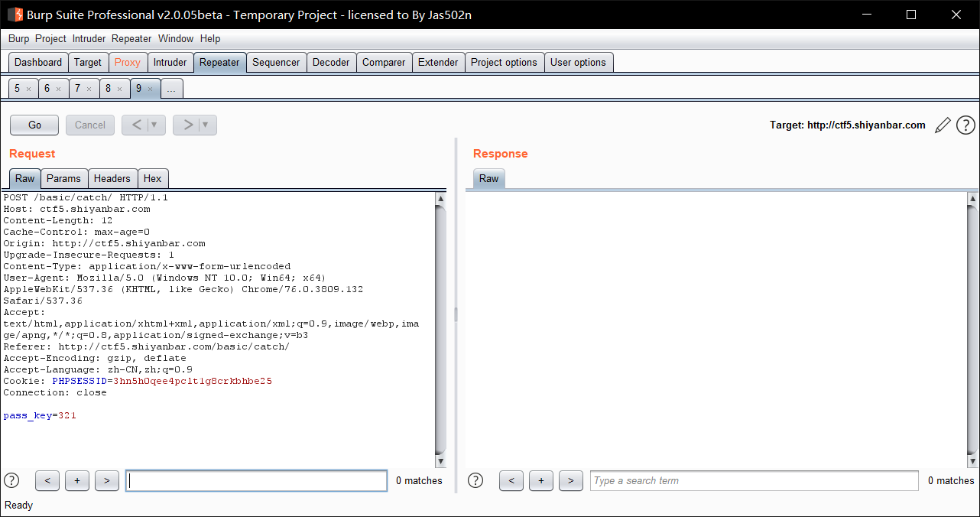This screenshot has width=980, height=517.
Task: Switch request view to Hex tab
Action: pyautogui.click(x=153, y=178)
